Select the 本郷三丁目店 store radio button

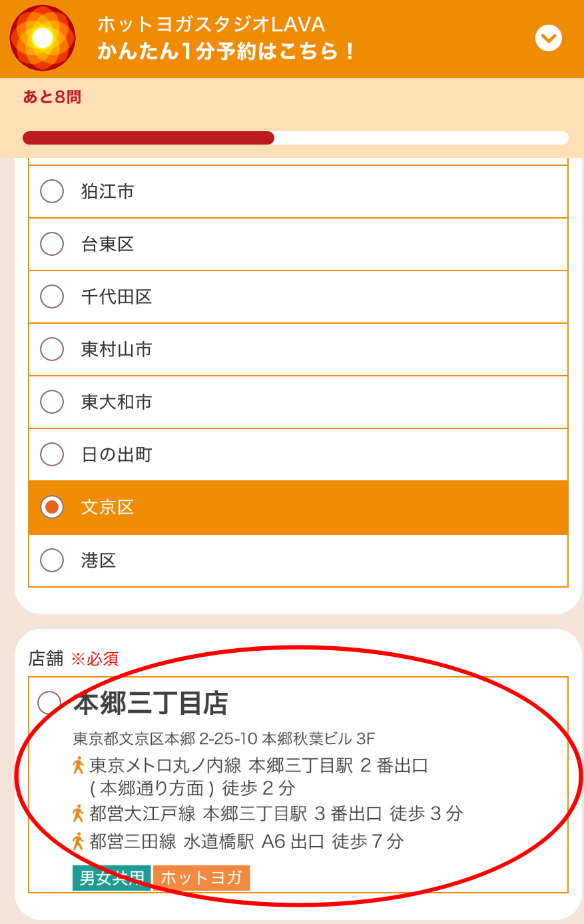coord(49,702)
